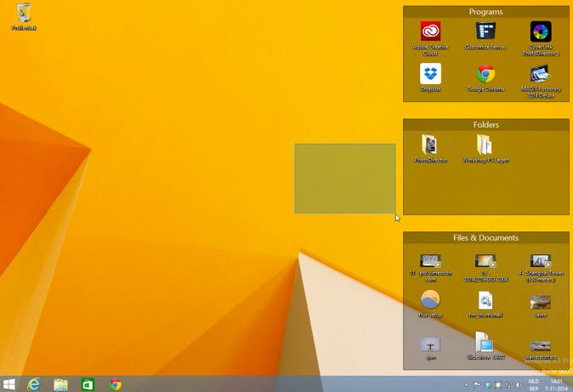Open the volume speaker tray icon

click(519, 384)
